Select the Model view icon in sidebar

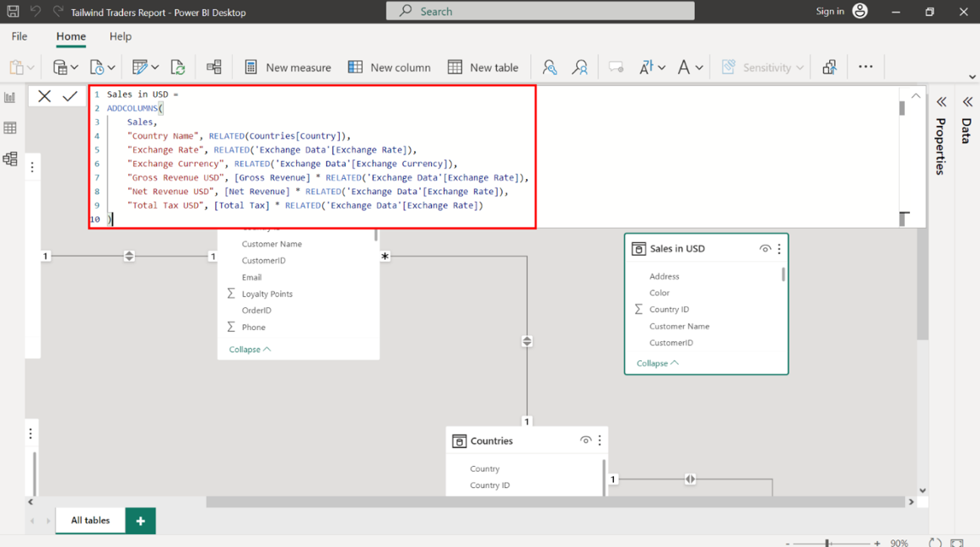point(10,159)
